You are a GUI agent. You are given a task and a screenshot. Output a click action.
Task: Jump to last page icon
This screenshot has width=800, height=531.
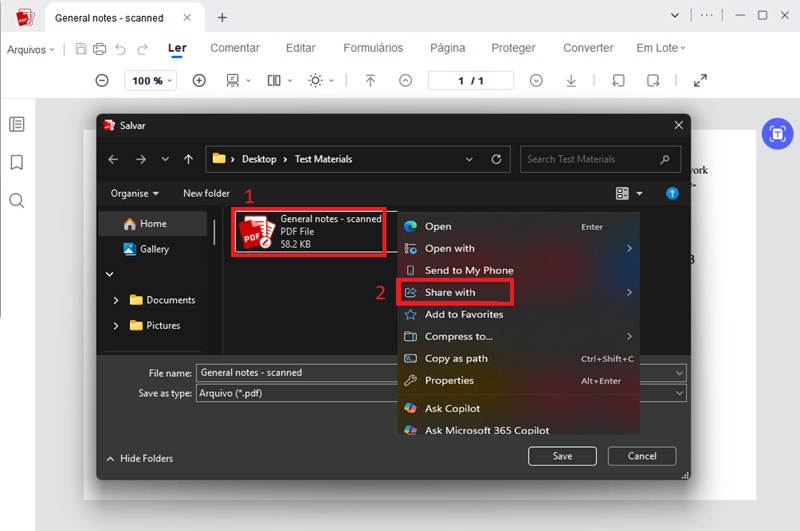pyautogui.click(x=571, y=80)
